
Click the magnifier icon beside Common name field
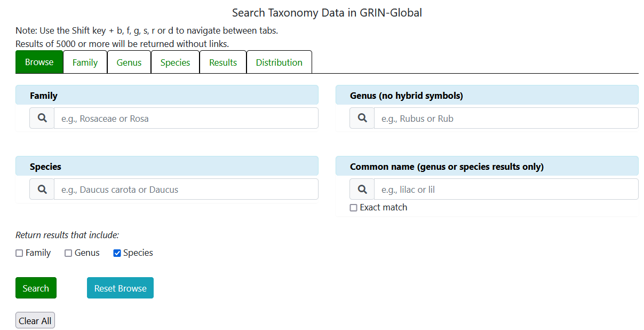pos(362,189)
